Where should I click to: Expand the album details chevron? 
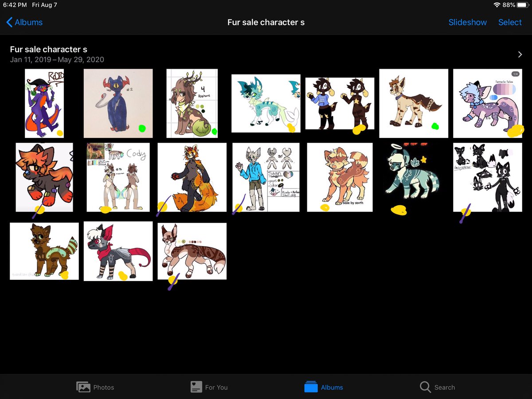tap(520, 54)
